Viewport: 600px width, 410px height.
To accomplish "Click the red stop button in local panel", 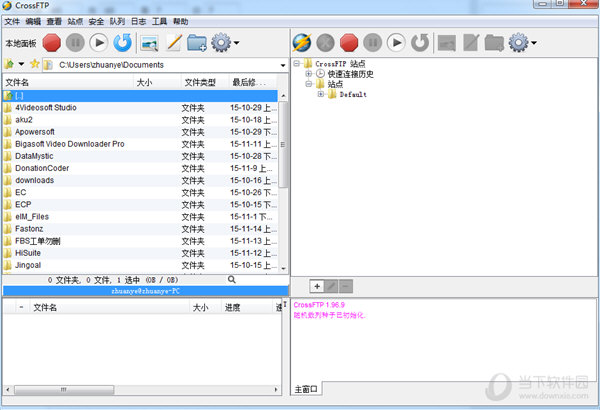I will (52, 42).
